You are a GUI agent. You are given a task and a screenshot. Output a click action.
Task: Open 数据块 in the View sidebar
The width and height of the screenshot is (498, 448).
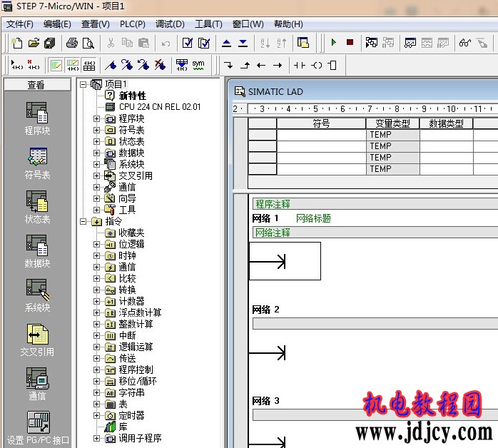pos(37,251)
